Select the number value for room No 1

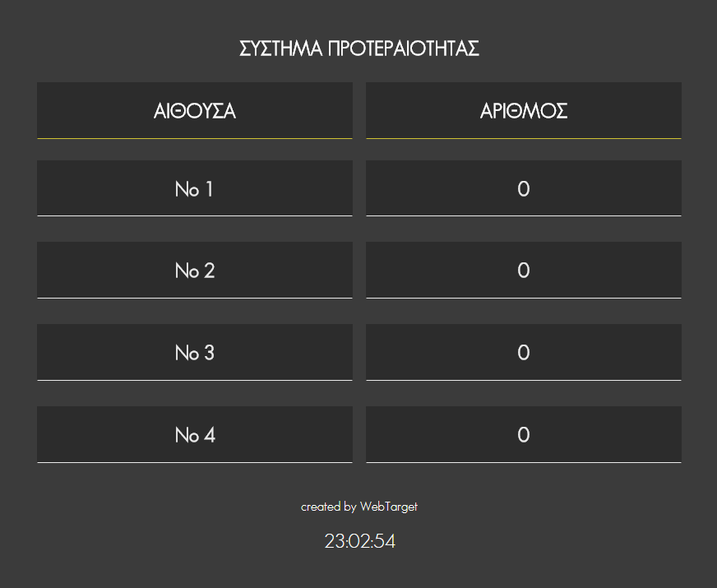click(x=524, y=188)
